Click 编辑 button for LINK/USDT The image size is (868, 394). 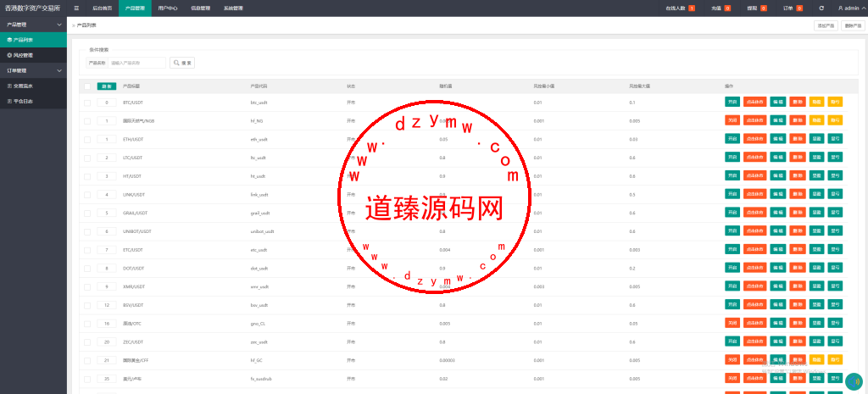778,194
